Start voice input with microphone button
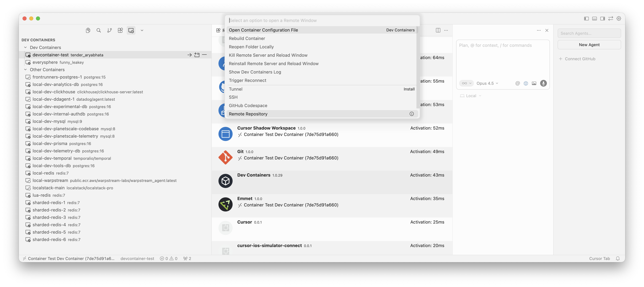Image resolution: width=644 pixels, height=287 pixels. click(544, 83)
